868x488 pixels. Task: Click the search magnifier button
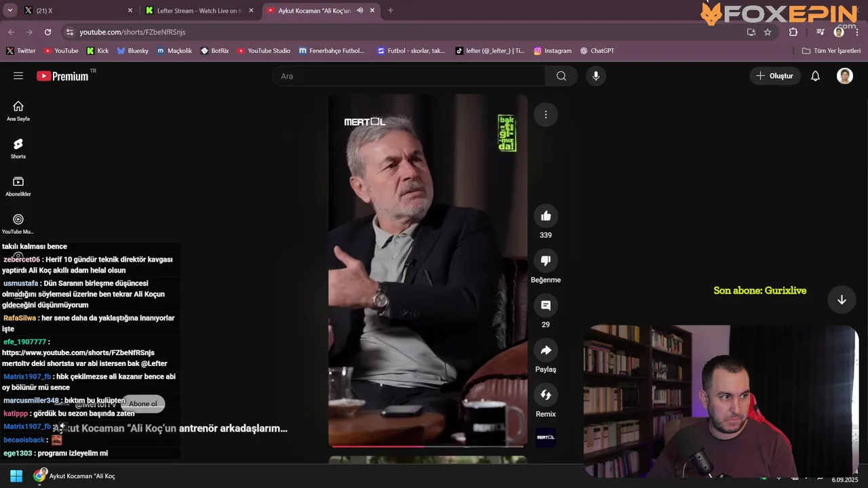(x=561, y=76)
